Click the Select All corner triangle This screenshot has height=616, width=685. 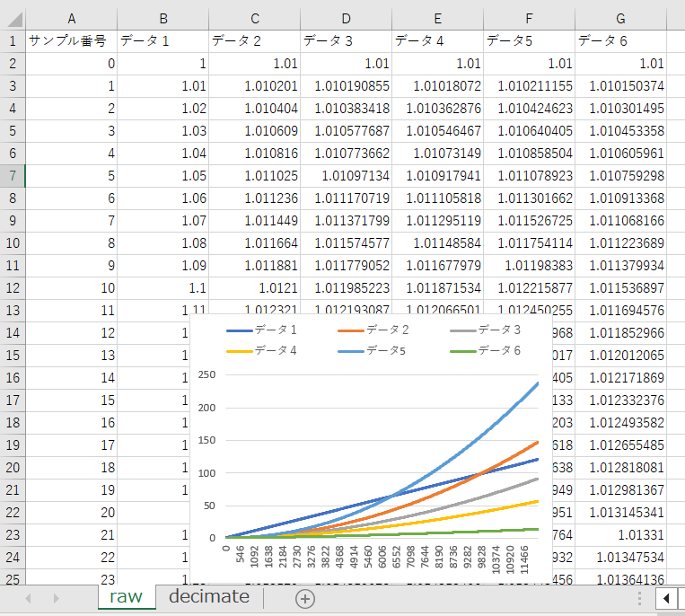point(15,20)
